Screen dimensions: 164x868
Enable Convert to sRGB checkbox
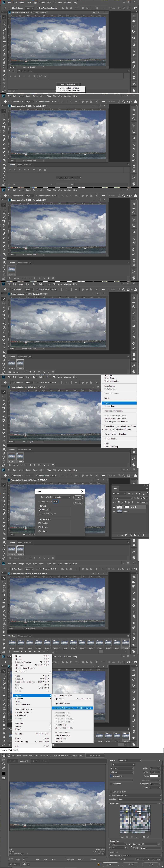point(111,792)
